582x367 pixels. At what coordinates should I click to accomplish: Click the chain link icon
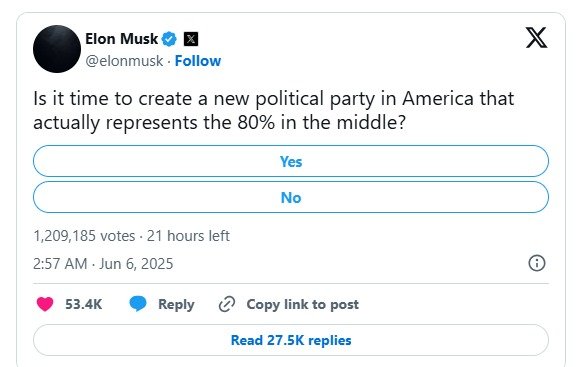coord(227,304)
